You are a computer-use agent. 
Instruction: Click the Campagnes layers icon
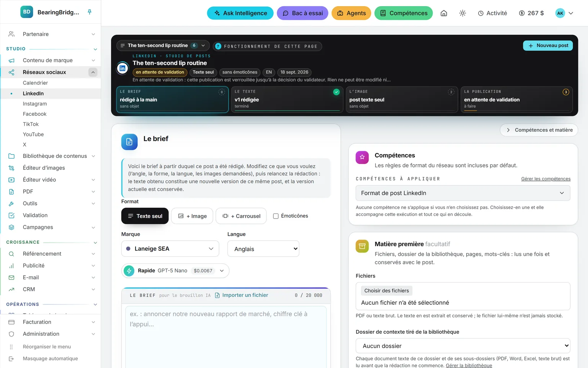11,227
